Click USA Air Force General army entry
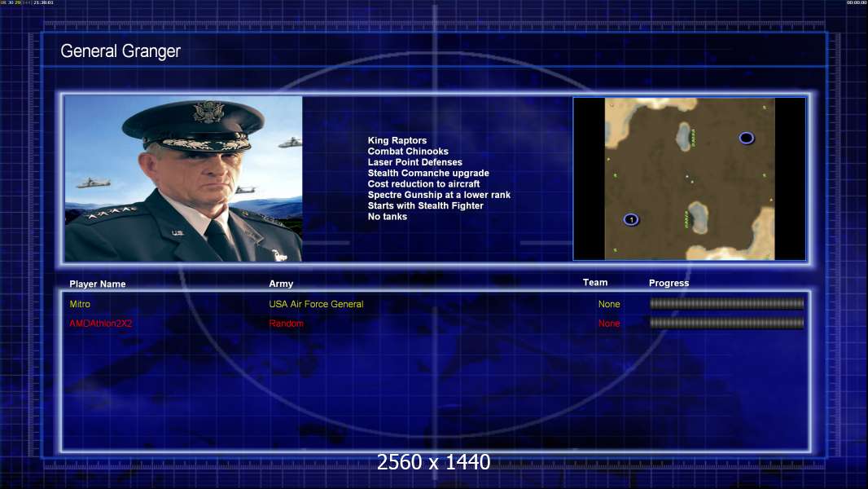 [316, 304]
